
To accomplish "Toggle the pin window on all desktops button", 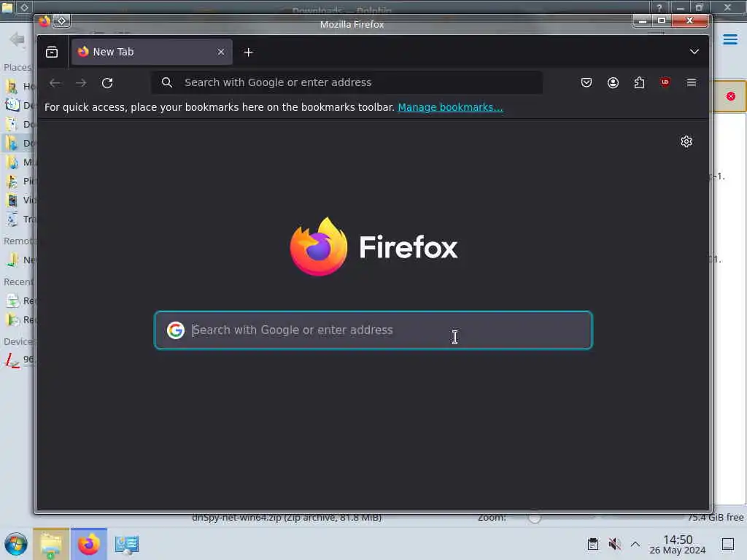I will [x=62, y=21].
